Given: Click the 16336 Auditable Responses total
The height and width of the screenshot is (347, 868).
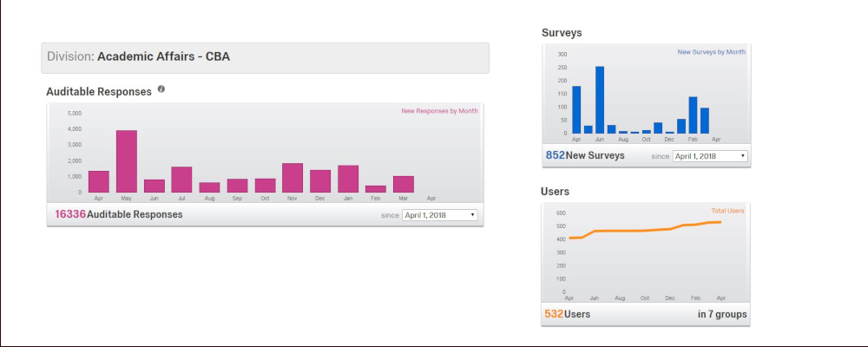Looking at the screenshot, I should (118, 214).
